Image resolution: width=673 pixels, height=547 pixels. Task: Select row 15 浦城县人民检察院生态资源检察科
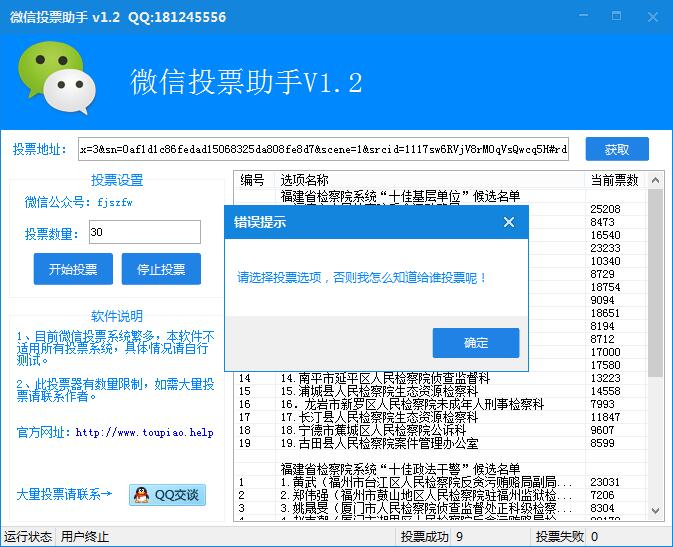click(440, 391)
